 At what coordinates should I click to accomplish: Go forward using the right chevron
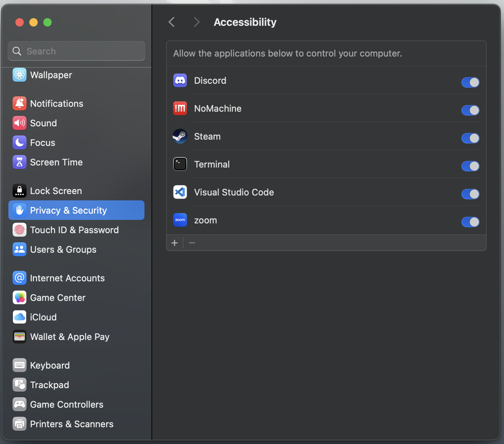[x=197, y=22]
